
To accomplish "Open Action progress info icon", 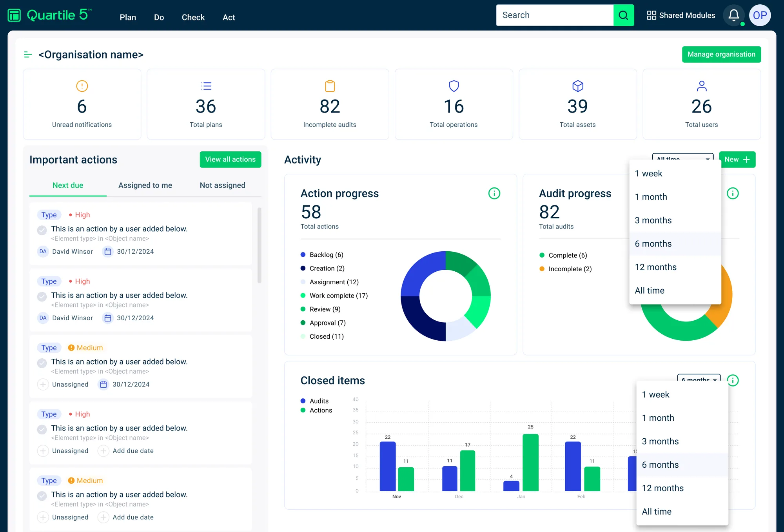I will coord(494,193).
